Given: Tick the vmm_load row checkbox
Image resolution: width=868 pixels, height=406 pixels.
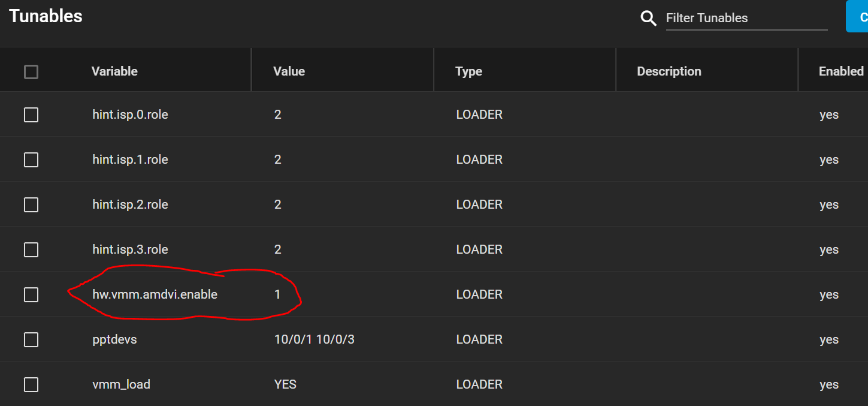Looking at the screenshot, I should [31, 384].
